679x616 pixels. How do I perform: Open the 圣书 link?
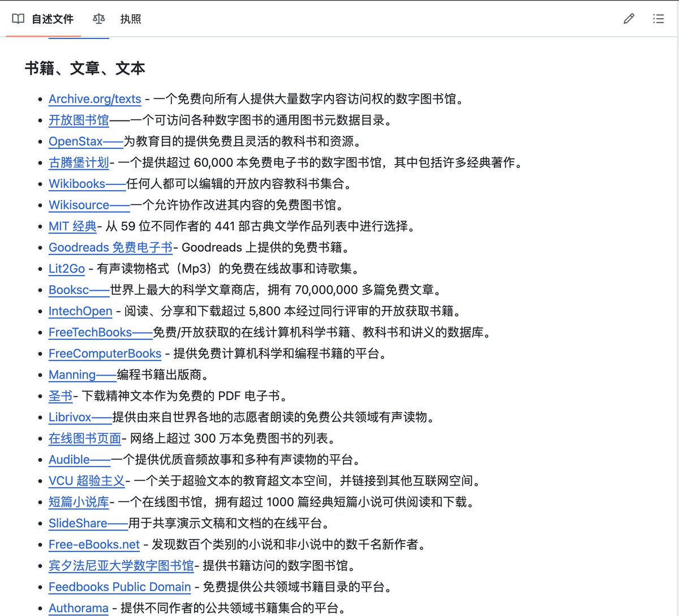61,396
